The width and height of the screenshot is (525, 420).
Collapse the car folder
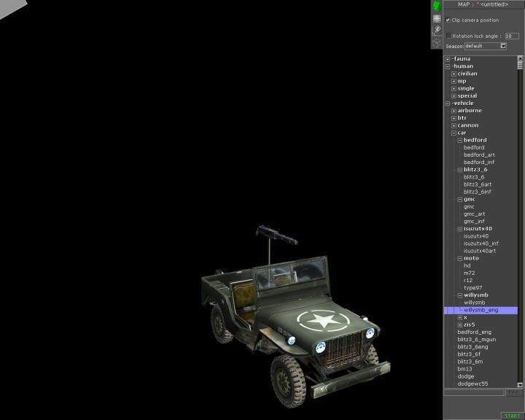454,133
